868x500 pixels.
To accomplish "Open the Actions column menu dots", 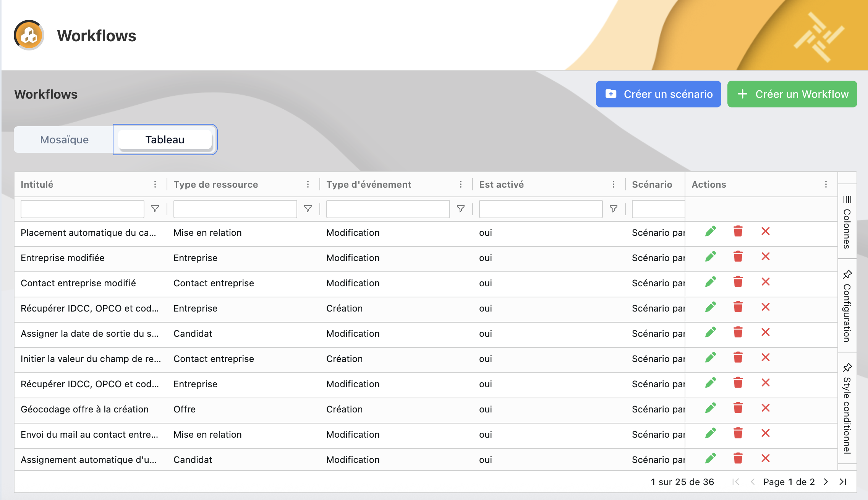I will click(826, 185).
